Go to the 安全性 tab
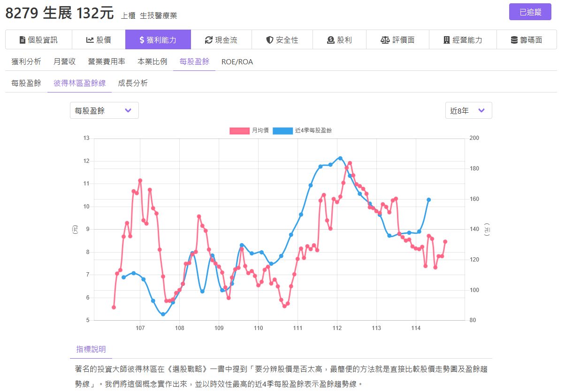 [x=282, y=40]
